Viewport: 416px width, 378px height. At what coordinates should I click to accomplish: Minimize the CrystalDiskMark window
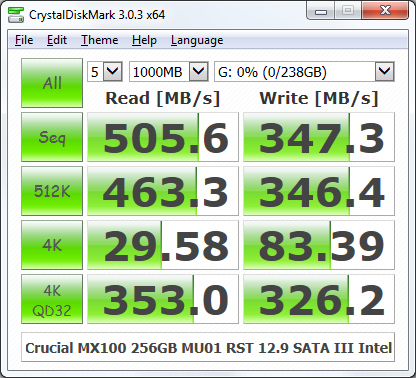[321, 12]
